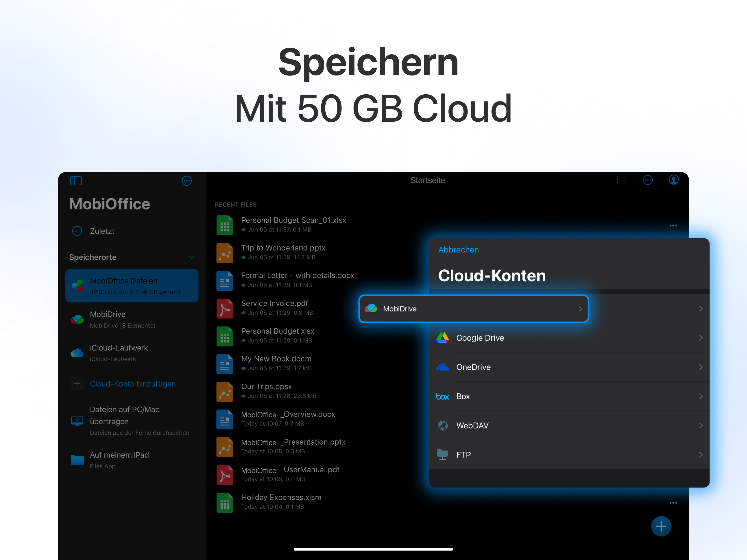Select OneDrive cloud account
The height and width of the screenshot is (560, 747).
(569, 367)
